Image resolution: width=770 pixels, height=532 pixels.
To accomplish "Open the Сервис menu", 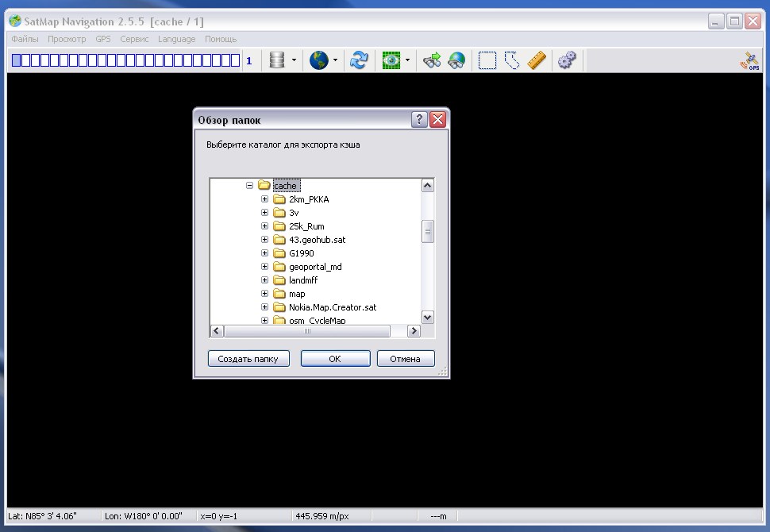I will pos(134,39).
